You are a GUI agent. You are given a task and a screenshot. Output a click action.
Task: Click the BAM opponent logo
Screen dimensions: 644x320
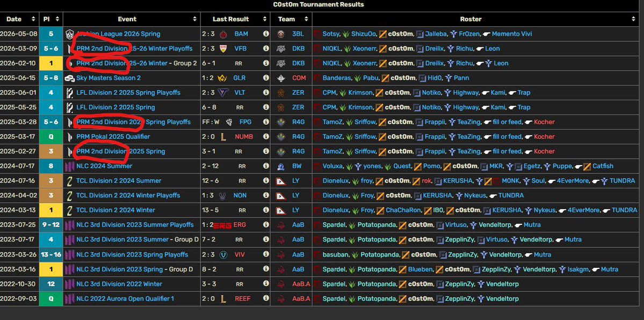[x=223, y=34]
